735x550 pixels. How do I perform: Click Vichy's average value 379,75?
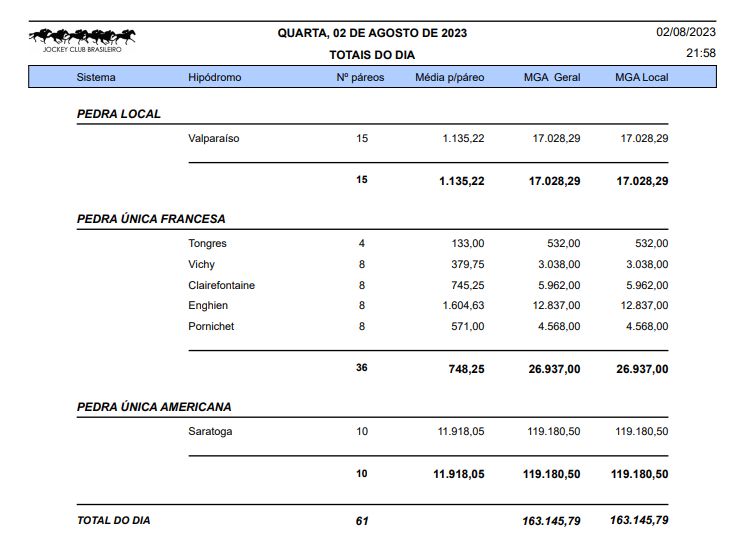point(468,264)
